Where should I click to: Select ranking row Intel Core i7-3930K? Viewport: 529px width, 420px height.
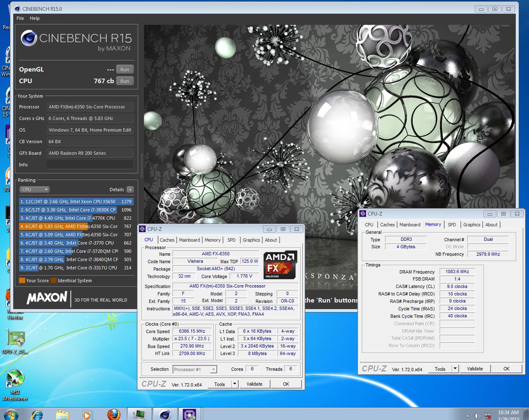tap(76, 210)
